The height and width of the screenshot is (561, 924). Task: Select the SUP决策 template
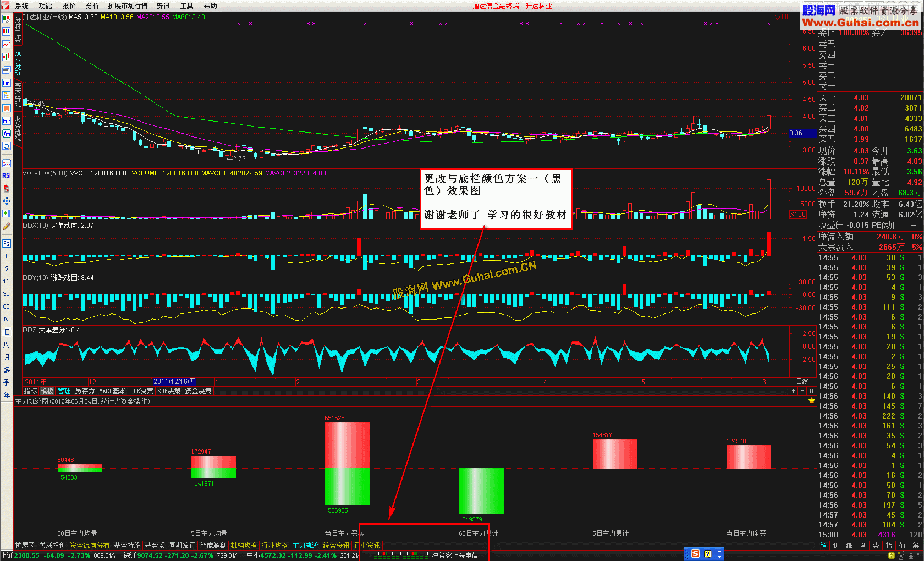(x=169, y=391)
